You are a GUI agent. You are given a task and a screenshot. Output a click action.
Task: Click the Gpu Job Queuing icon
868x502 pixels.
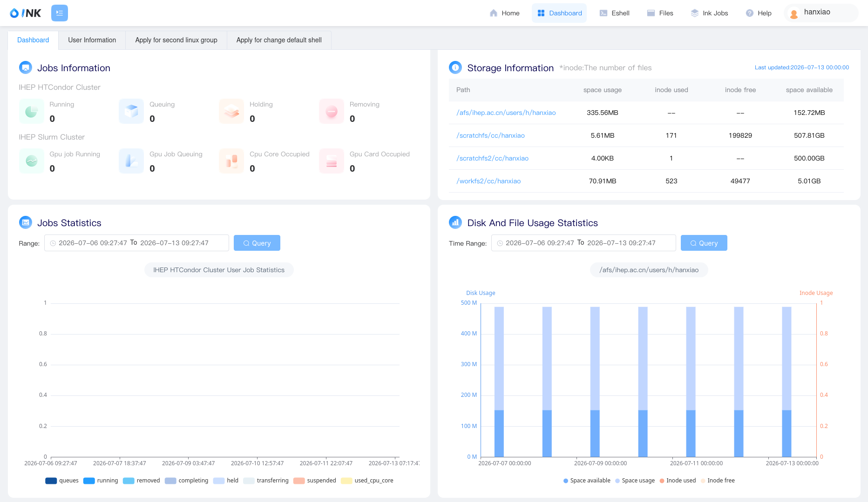[x=131, y=161]
